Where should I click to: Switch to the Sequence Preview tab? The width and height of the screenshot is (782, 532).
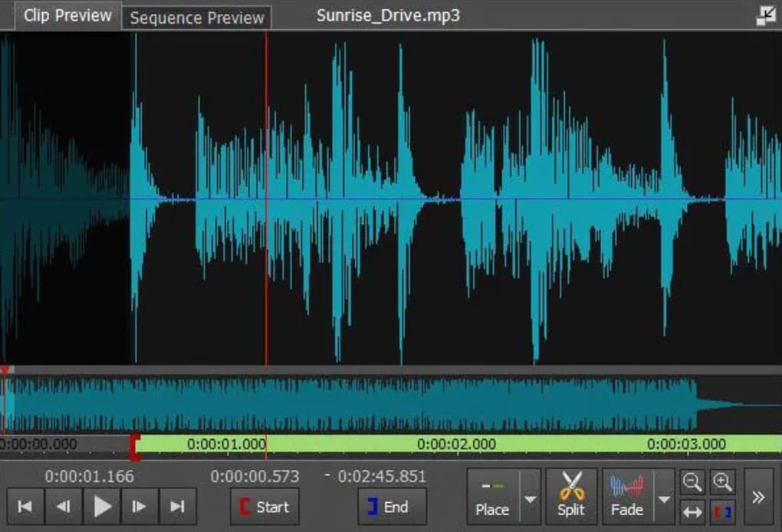197,18
